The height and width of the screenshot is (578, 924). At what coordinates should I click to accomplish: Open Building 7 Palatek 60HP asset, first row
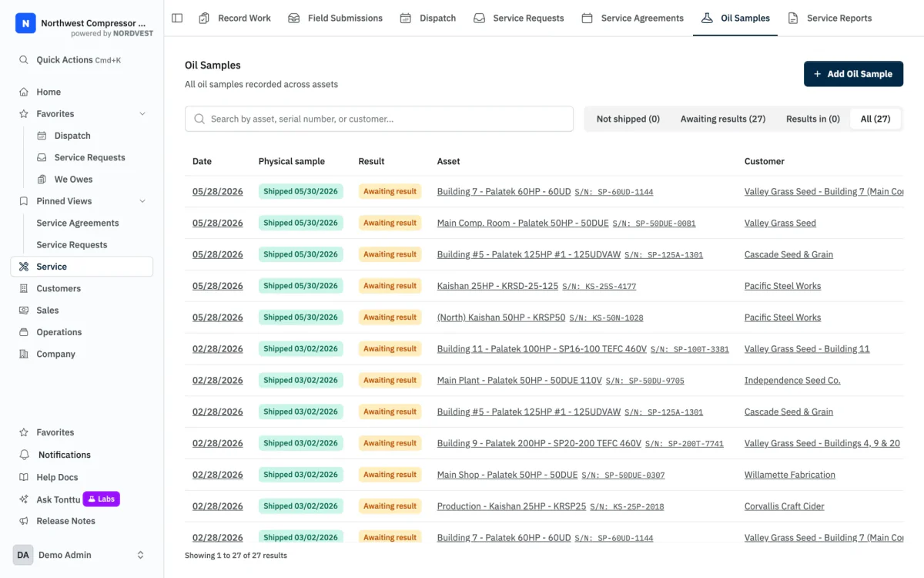(x=504, y=191)
